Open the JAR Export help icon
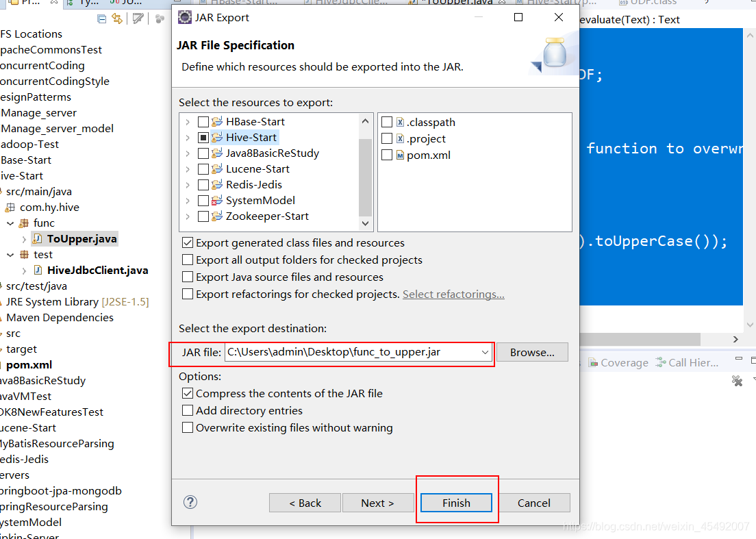Screen dimensions: 756x539 click(190, 503)
